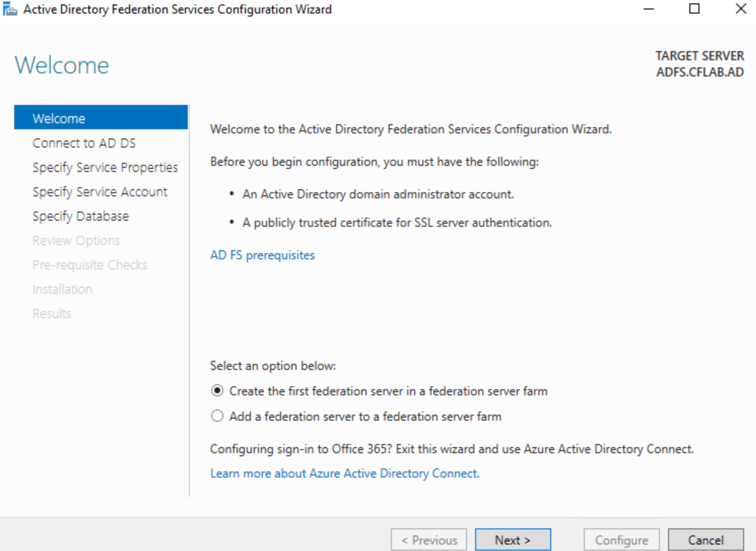
Task: Click the Office 365 sign-in notice text
Action: tap(451, 449)
